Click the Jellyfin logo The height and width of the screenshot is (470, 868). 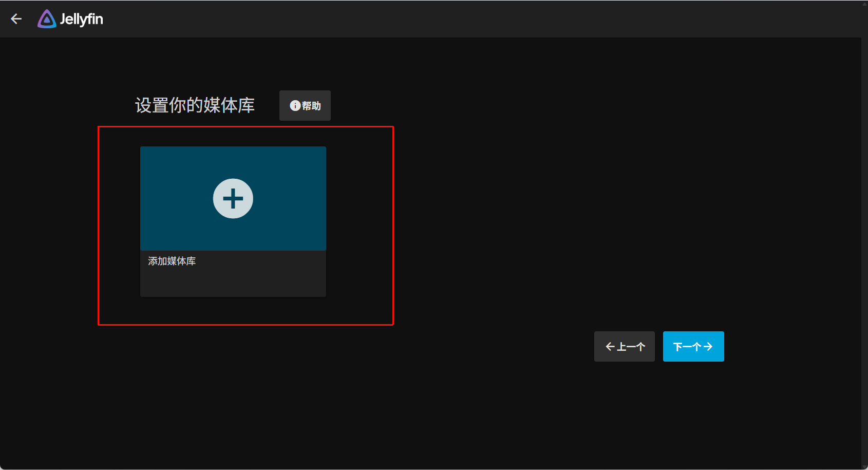pyautogui.click(x=70, y=19)
